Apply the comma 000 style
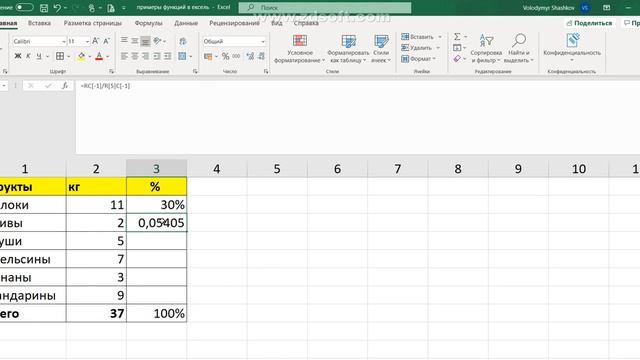640x360 pixels. [x=236, y=56]
